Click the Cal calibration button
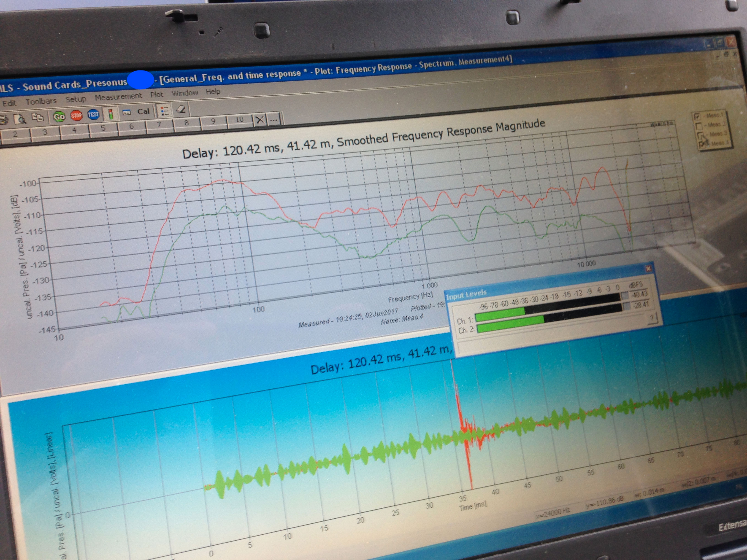 pos(143,111)
